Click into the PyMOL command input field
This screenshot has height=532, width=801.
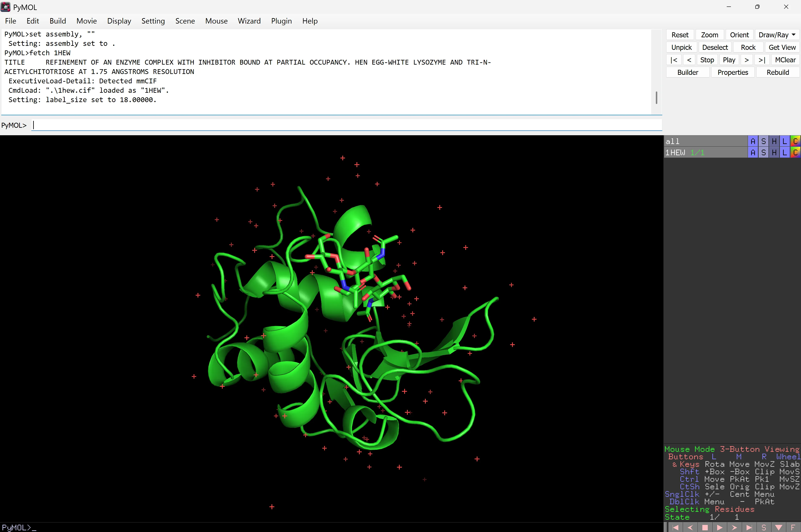click(x=346, y=125)
